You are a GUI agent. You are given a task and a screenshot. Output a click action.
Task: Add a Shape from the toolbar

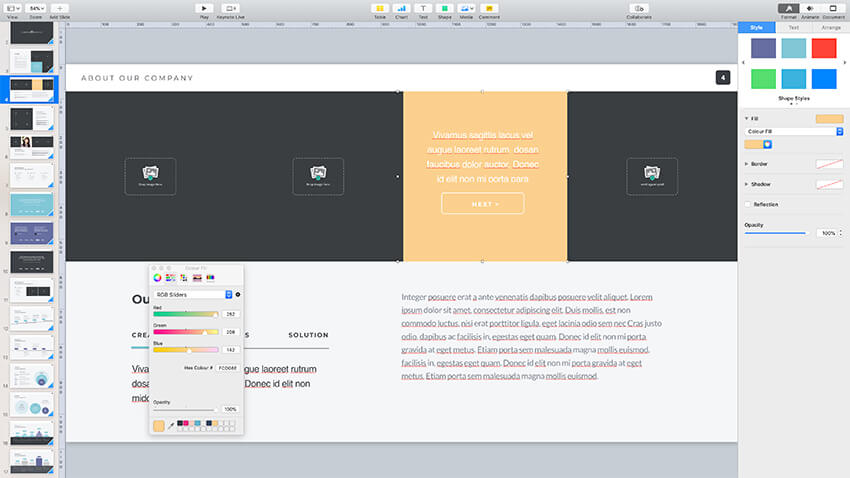point(444,8)
